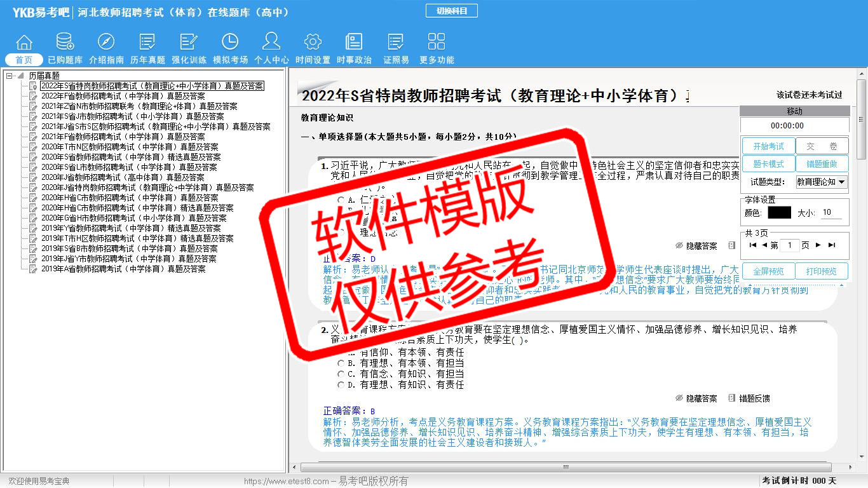
Task: Open the 首页 home icon
Action: 24,43
